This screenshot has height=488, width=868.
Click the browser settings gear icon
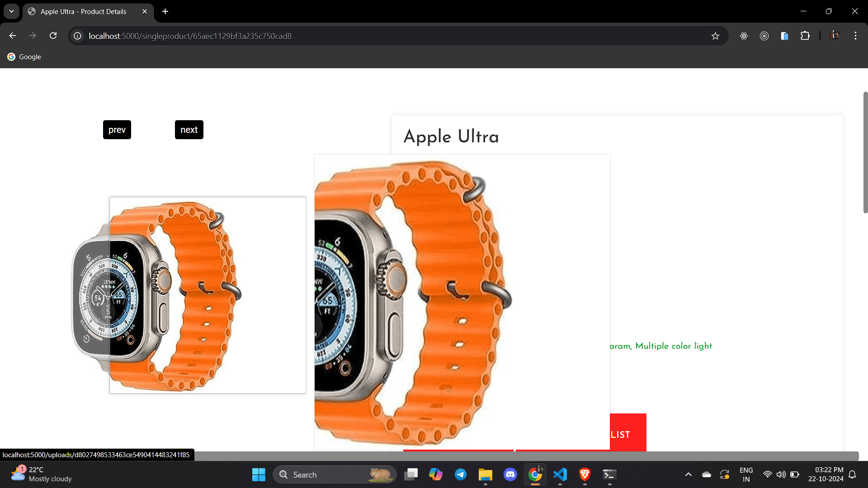click(x=744, y=36)
